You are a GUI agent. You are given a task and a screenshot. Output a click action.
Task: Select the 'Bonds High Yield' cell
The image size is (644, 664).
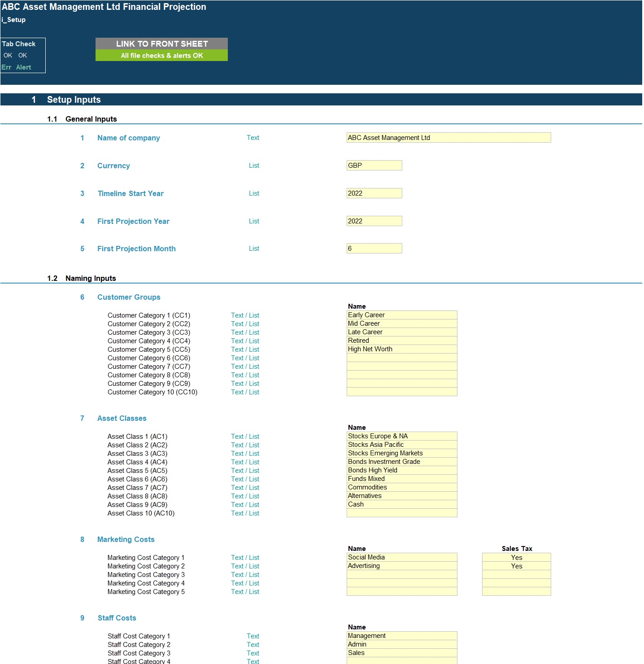(x=402, y=470)
